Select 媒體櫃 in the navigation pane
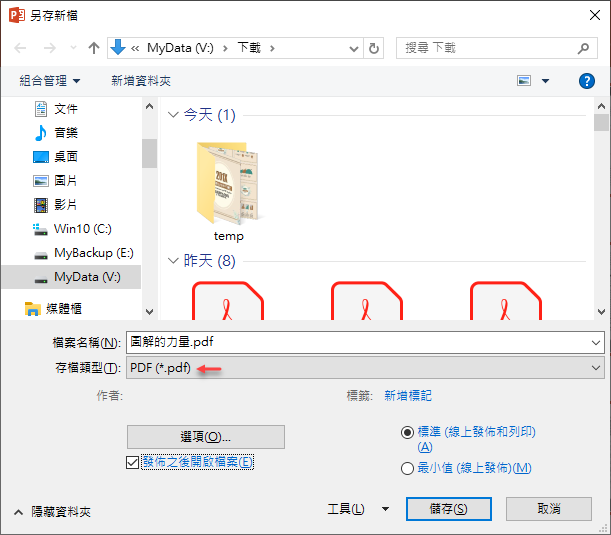This screenshot has width=611, height=535. pyautogui.click(x=64, y=309)
